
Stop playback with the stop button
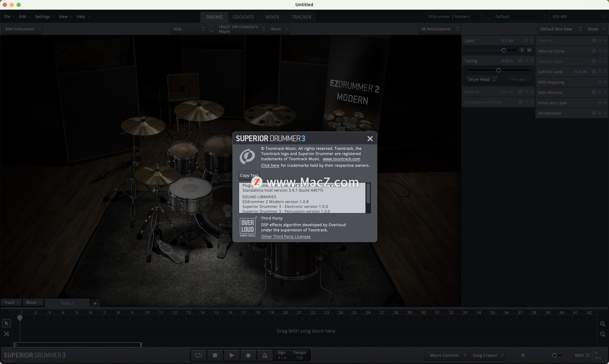click(x=215, y=355)
